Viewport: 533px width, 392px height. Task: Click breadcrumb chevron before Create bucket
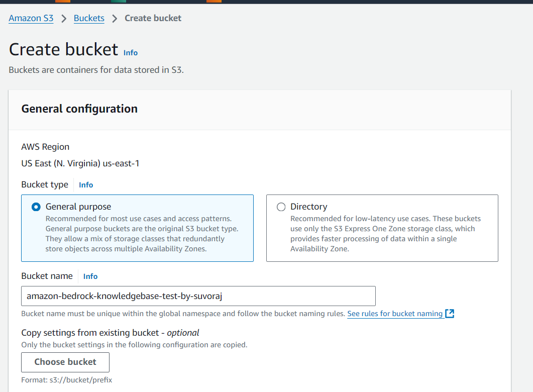pyautogui.click(x=114, y=18)
